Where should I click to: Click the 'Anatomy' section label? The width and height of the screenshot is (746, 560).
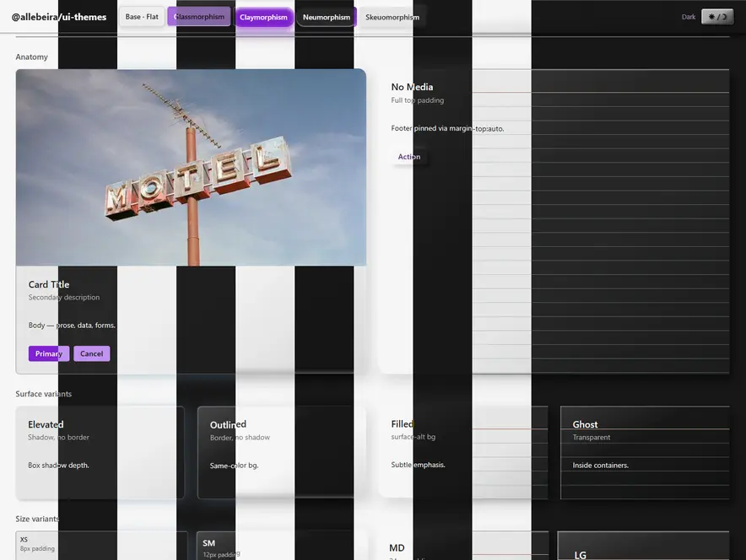point(31,57)
